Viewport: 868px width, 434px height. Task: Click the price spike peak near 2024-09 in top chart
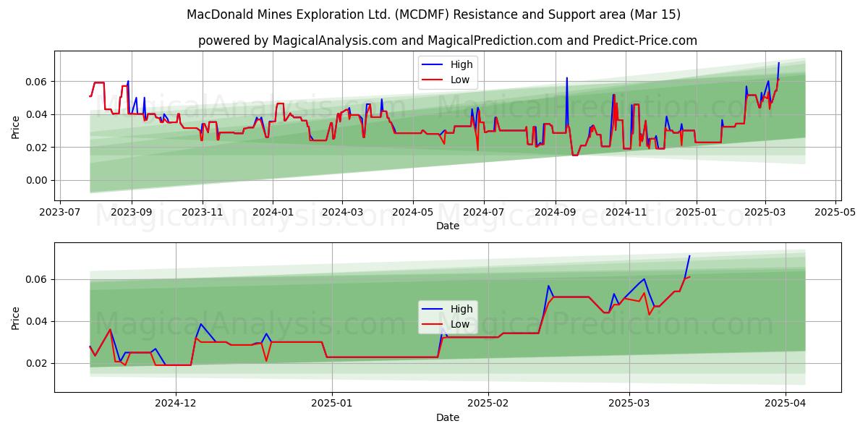click(x=567, y=77)
